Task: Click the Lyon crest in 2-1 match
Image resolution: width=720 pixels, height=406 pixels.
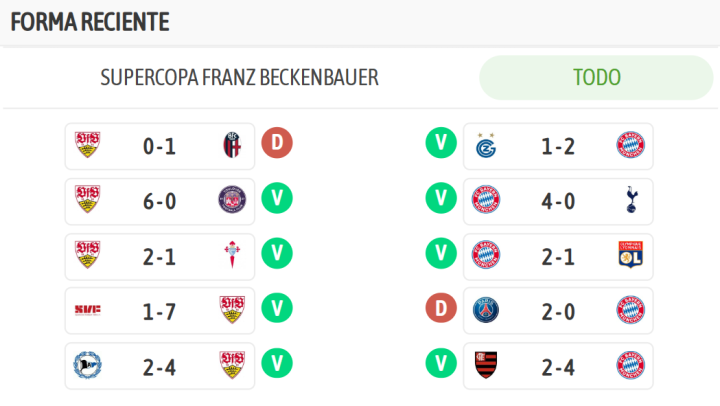Action: point(630,255)
